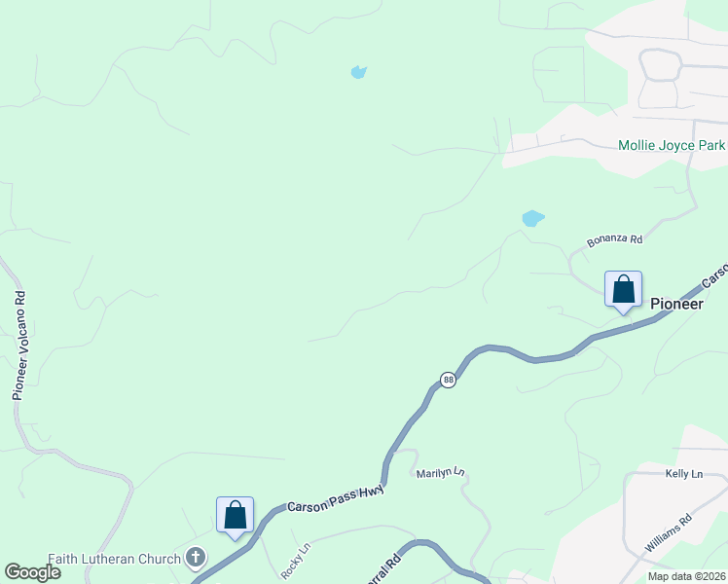Viewport: 728px width, 584px height.
Task: Click the shopping bag marker near Pioneer
Action: coord(623,292)
